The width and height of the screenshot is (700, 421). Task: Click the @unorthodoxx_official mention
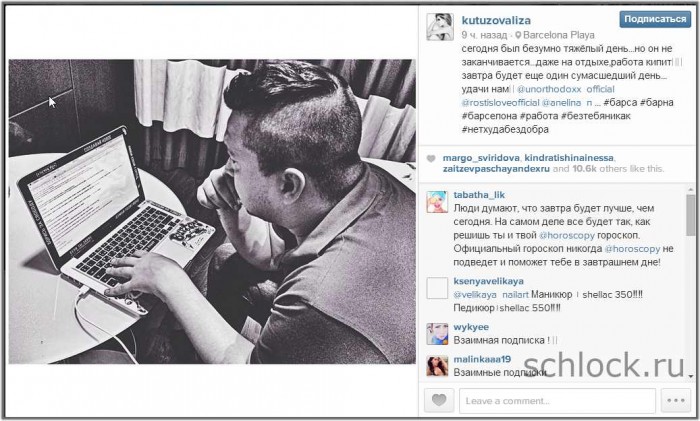(x=566, y=89)
